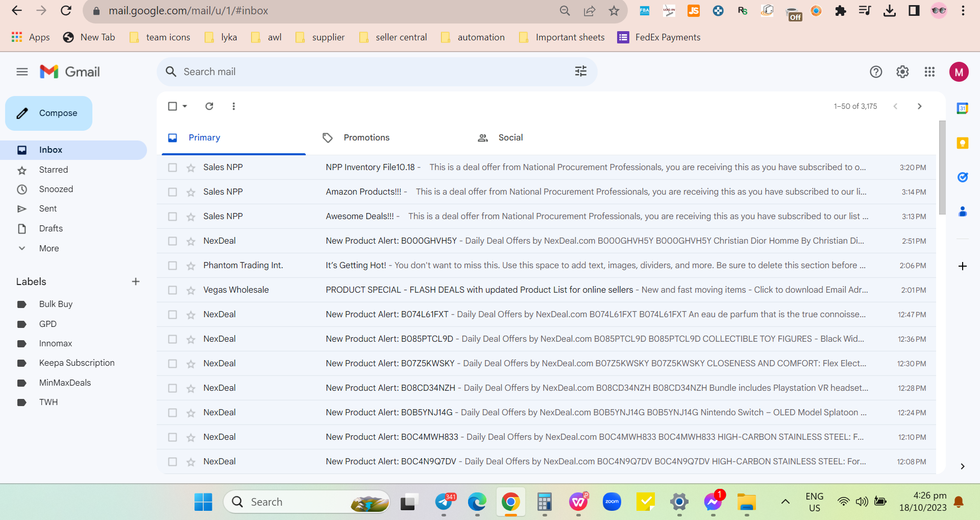Viewport: 980px width, 520px height.
Task: Click the Search mail field
Action: coord(377,72)
